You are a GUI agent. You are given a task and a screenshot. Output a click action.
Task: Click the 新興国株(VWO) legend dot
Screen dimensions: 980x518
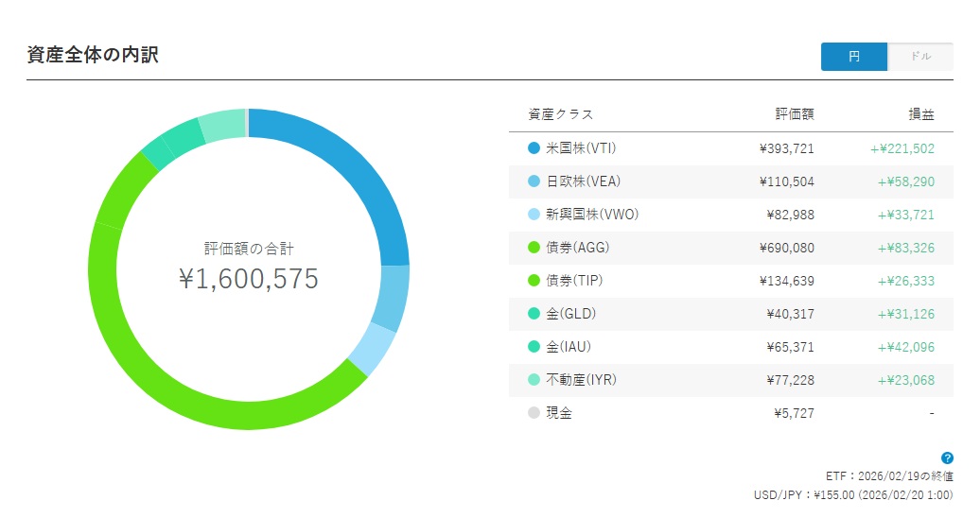coord(534,215)
